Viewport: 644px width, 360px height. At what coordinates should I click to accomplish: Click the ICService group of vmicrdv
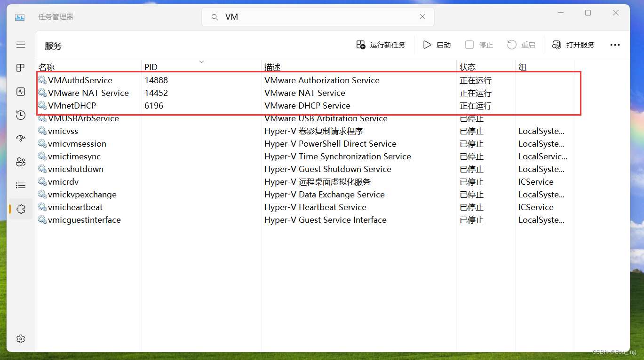tap(536, 182)
